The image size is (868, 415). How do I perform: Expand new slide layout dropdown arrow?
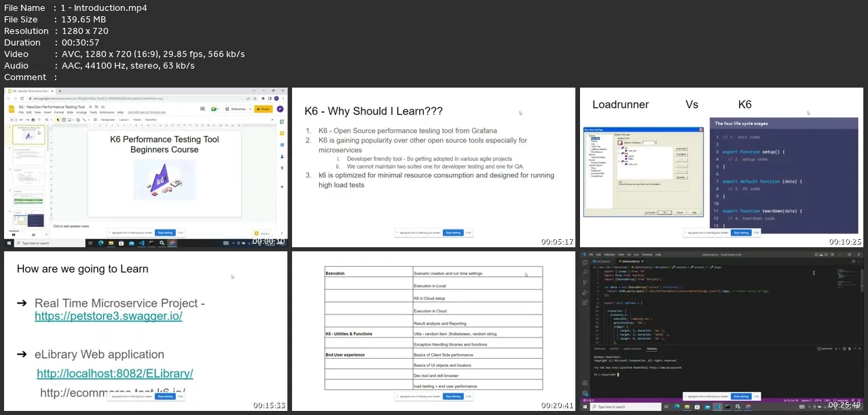coord(16,120)
